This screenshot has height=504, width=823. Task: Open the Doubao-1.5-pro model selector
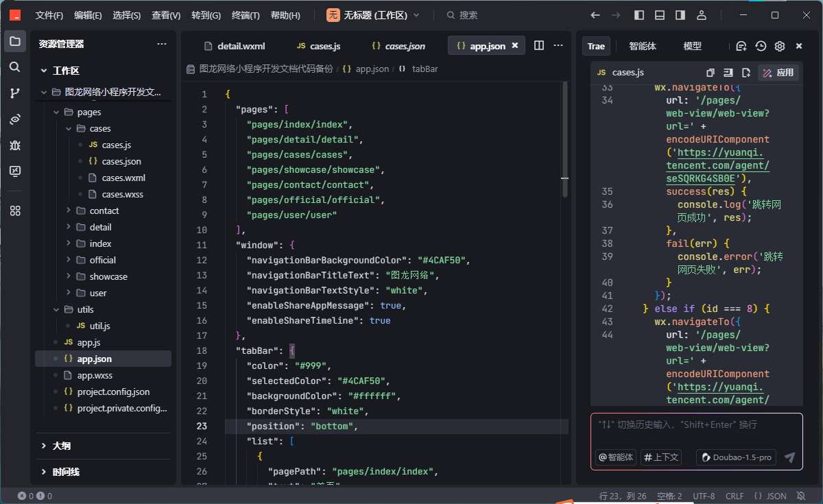[x=736, y=457]
